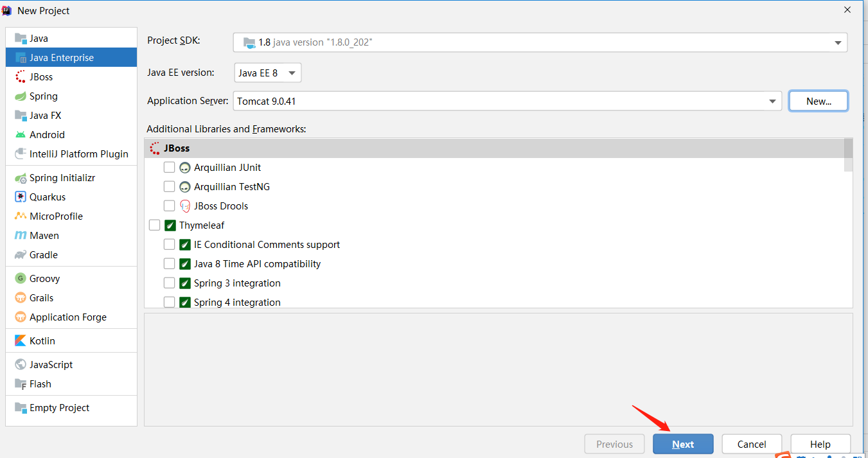Click the Groovy G icon
The height and width of the screenshot is (458, 868).
pyautogui.click(x=21, y=279)
